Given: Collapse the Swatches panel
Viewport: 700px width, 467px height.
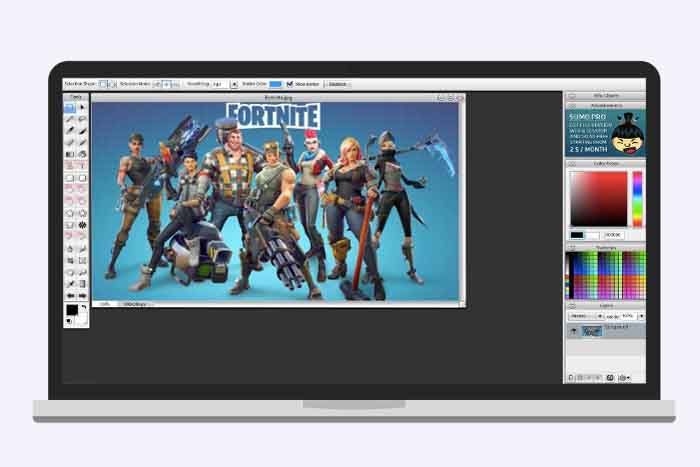Looking at the screenshot, I should (572, 248).
